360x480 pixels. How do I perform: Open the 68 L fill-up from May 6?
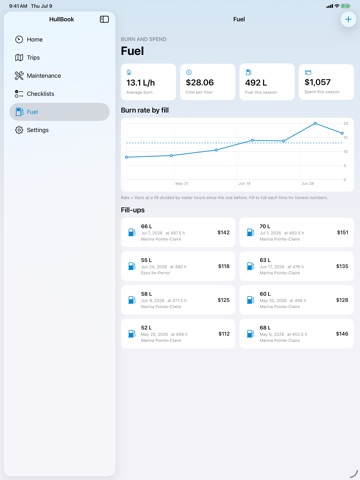coord(297,334)
